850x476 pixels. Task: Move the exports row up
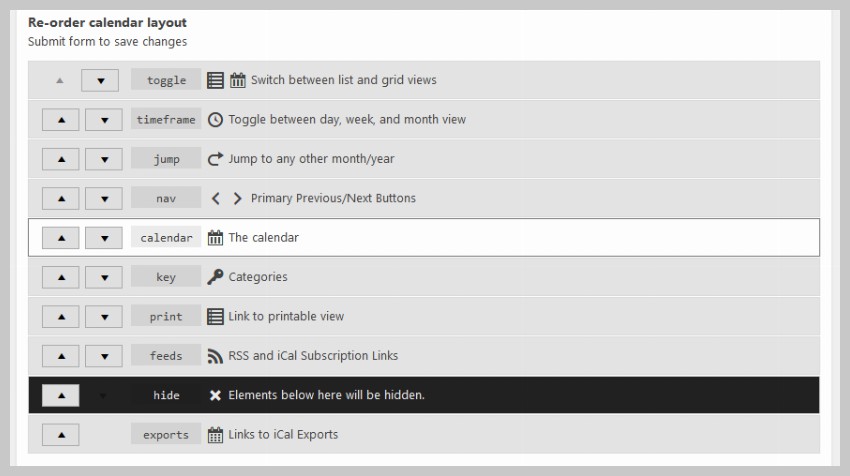[61, 435]
